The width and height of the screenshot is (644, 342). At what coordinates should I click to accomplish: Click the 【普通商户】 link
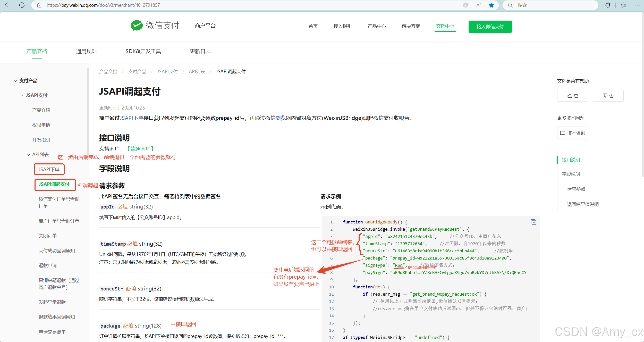point(140,149)
